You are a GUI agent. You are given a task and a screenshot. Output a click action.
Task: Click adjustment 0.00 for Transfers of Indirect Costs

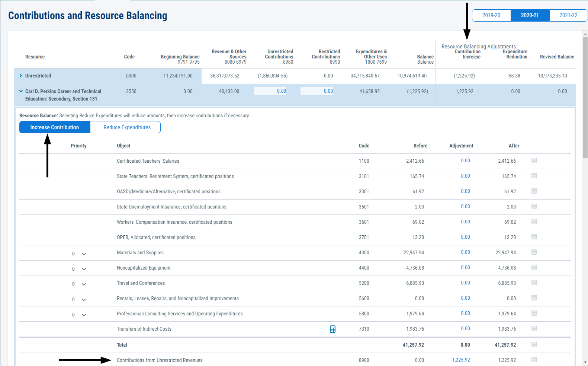465,329
